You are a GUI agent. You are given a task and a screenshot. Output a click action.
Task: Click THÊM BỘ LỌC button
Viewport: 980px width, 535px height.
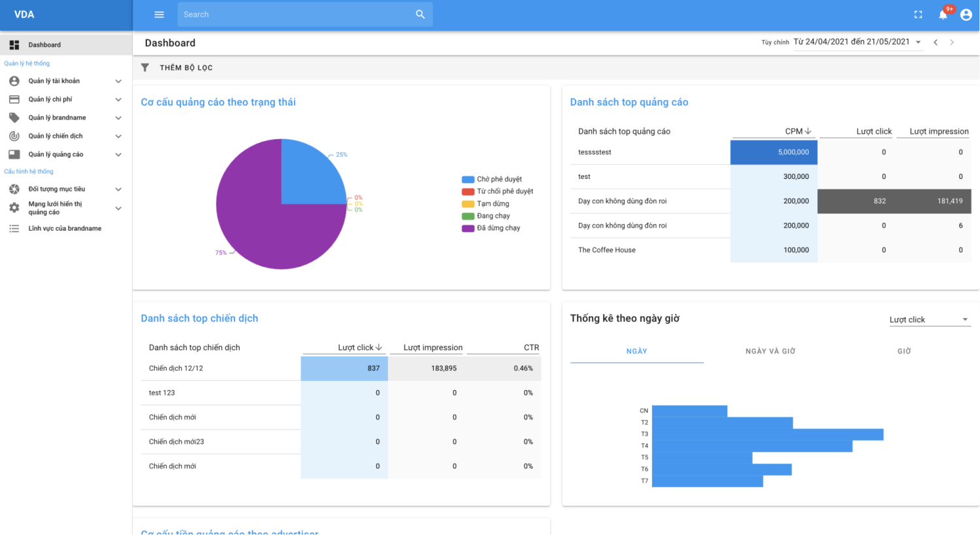point(186,67)
